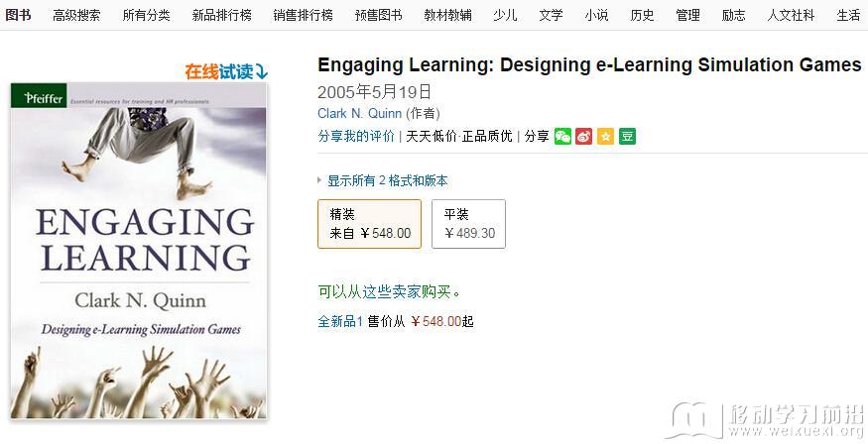Click the 在线试读 preview arrow banner

226,72
